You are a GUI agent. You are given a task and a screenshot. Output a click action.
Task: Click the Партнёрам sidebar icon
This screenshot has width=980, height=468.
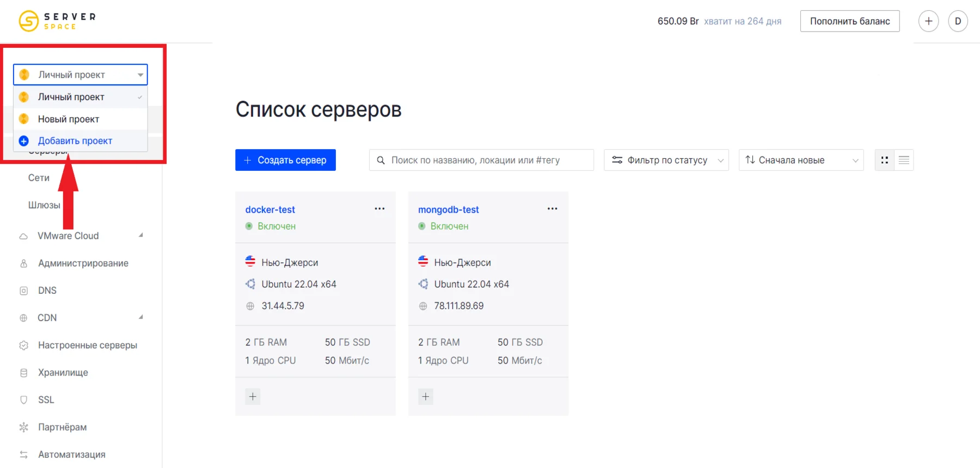[x=23, y=427]
